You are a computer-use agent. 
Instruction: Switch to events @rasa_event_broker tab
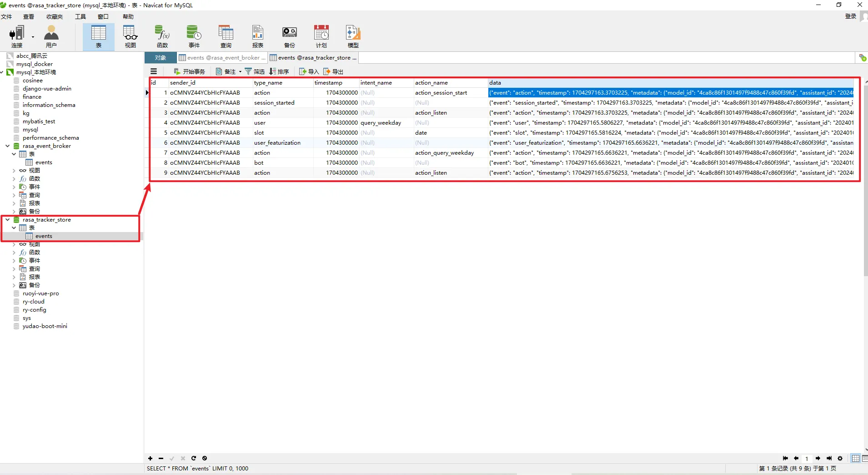point(222,58)
